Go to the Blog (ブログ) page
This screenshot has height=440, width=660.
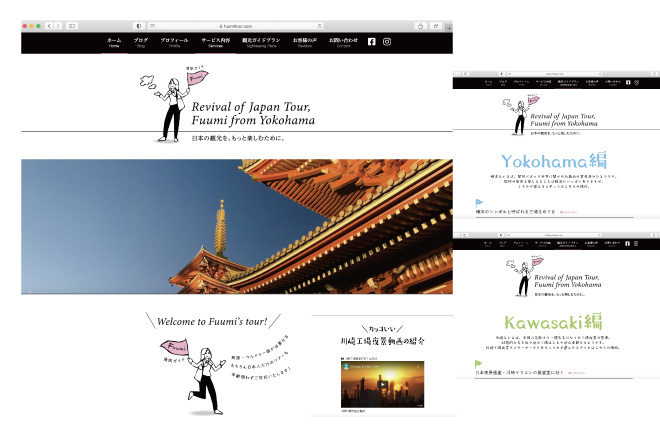[x=141, y=42]
